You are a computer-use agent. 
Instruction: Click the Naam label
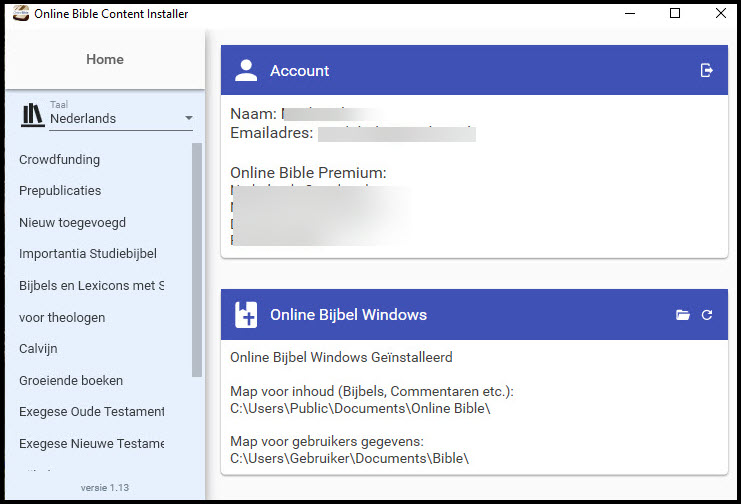[253, 114]
